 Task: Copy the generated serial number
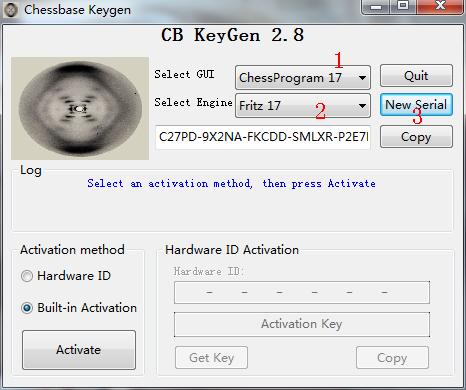416,137
